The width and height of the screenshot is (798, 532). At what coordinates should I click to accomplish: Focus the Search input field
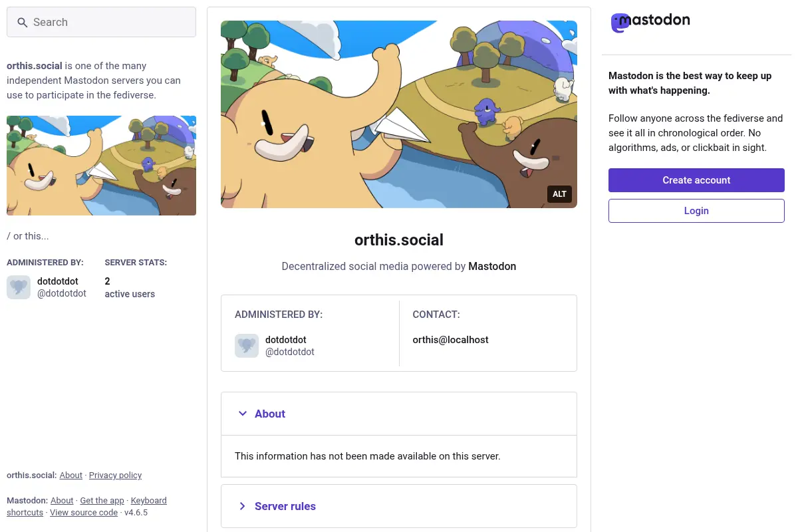[x=101, y=22]
